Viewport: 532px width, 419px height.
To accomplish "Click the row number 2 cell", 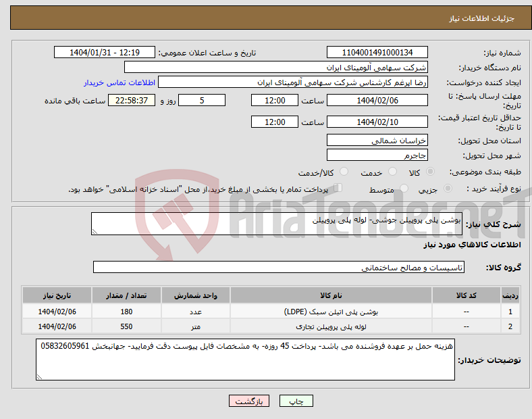I will (510, 326).
